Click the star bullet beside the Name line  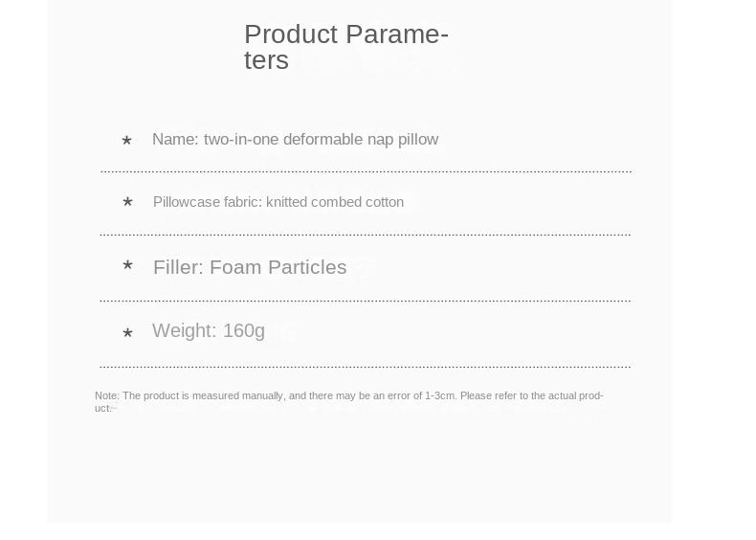[127, 141]
